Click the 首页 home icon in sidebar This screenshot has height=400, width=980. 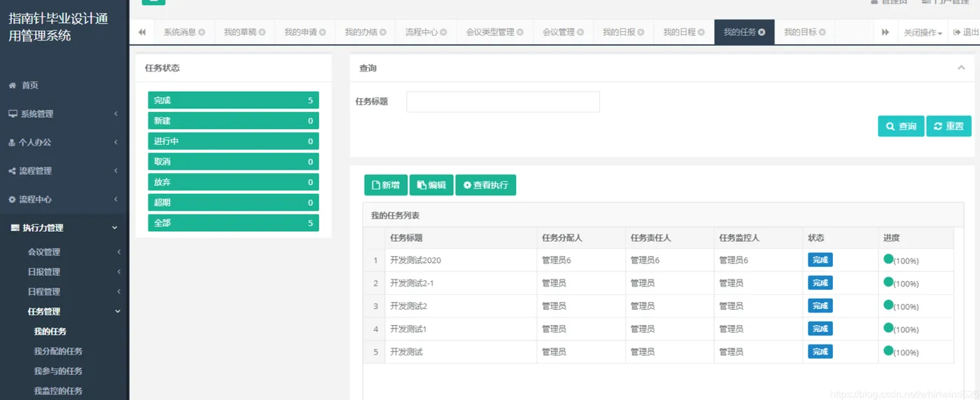[13, 85]
